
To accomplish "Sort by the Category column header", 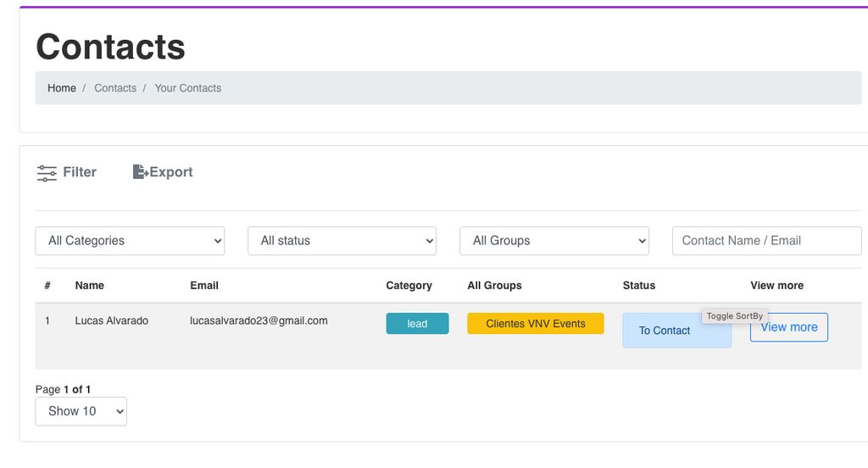I will click(x=409, y=286).
